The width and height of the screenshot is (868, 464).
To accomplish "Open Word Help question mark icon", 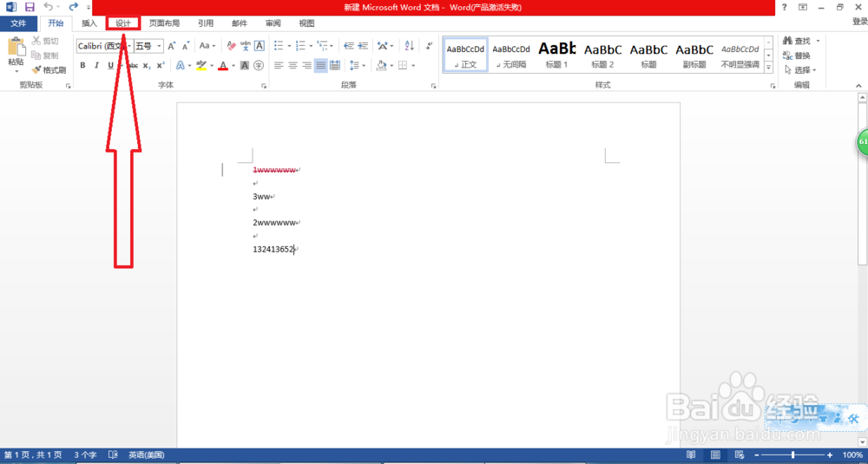I will (784, 7).
